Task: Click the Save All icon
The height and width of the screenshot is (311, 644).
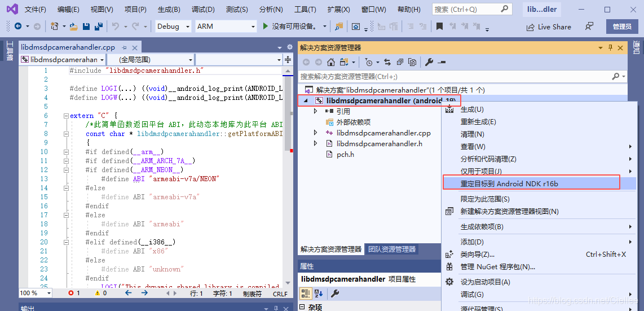Action: 99,27
